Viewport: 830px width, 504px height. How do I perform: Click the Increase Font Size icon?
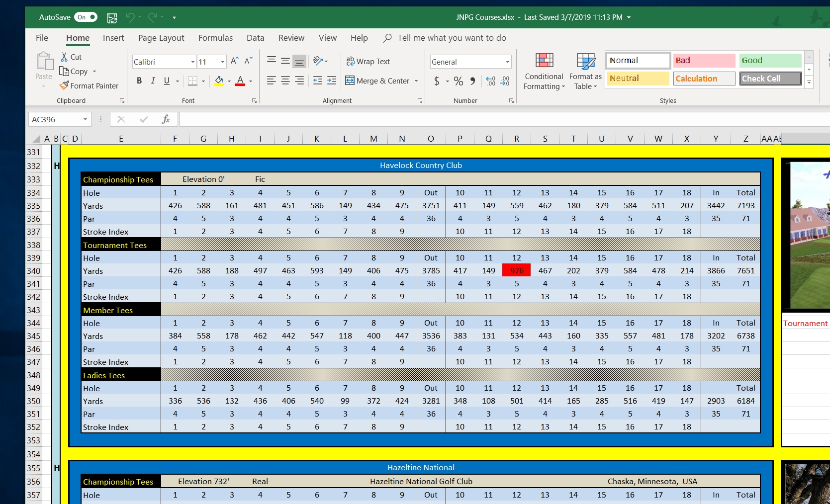tap(235, 61)
